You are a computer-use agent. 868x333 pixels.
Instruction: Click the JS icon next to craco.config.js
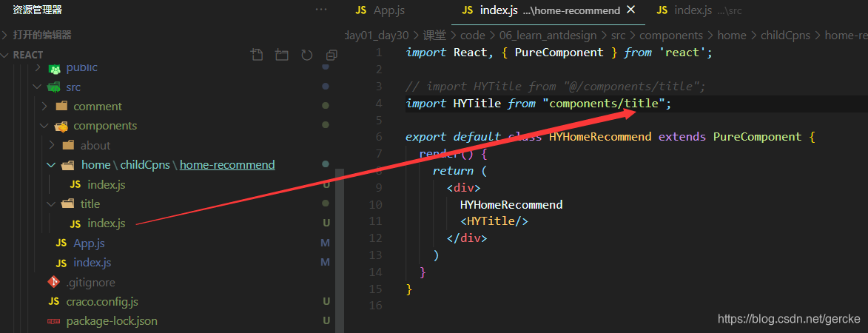54,301
